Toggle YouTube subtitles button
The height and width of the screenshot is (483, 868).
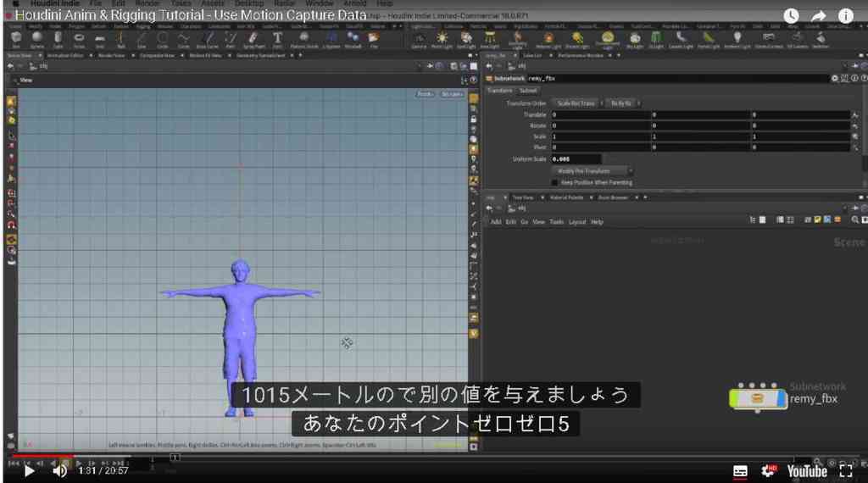[x=740, y=471]
